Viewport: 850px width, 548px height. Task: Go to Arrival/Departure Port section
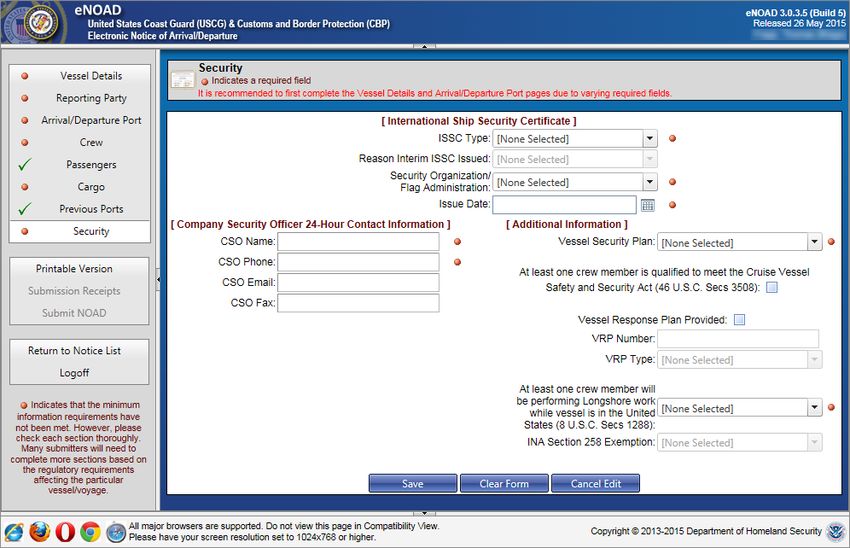(80, 120)
